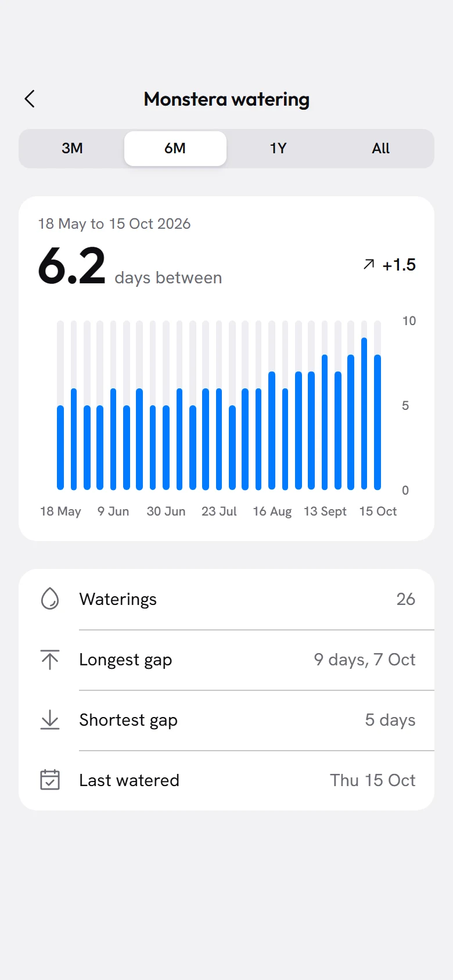The height and width of the screenshot is (980, 453).
Task: Tap the 16 Aug axis label
Action: coord(272,511)
